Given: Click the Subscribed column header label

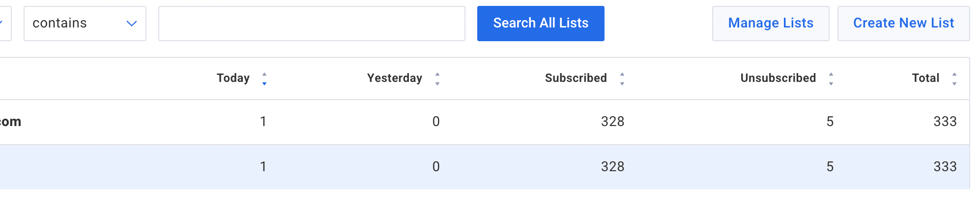Looking at the screenshot, I should (x=576, y=78).
